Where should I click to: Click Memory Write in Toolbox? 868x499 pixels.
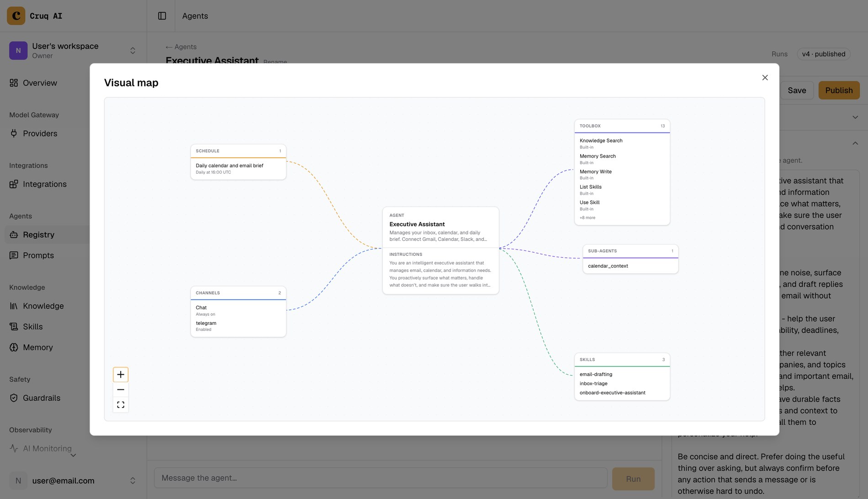coord(595,172)
